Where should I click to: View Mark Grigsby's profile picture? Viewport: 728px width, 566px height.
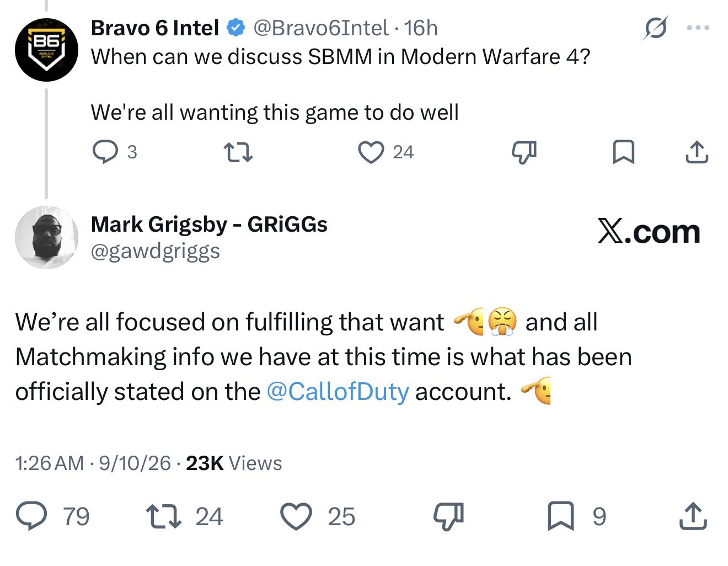point(46,238)
